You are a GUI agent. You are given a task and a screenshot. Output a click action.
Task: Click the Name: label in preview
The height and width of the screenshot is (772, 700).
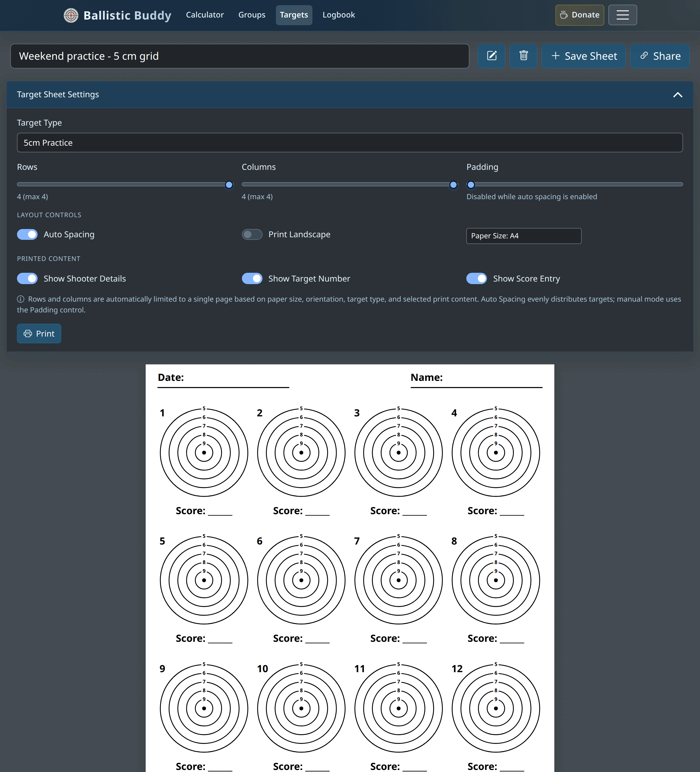pyautogui.click(x=427, y=378)
